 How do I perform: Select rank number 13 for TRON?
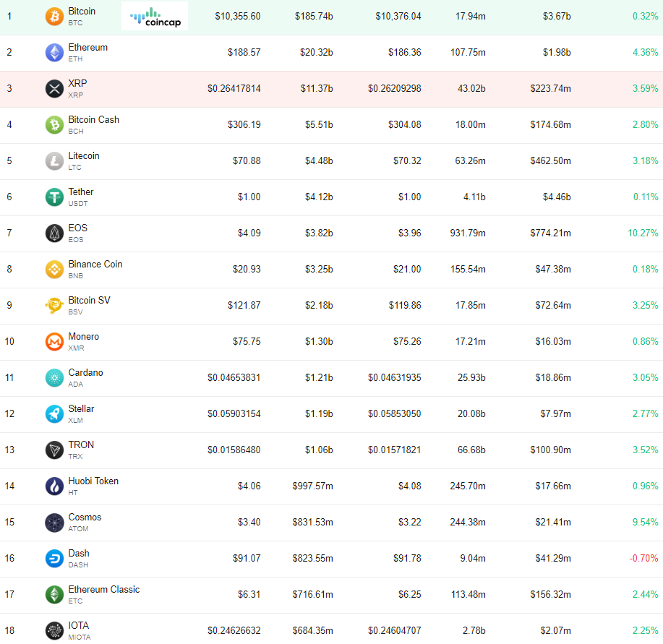click(x=9, y=450)
